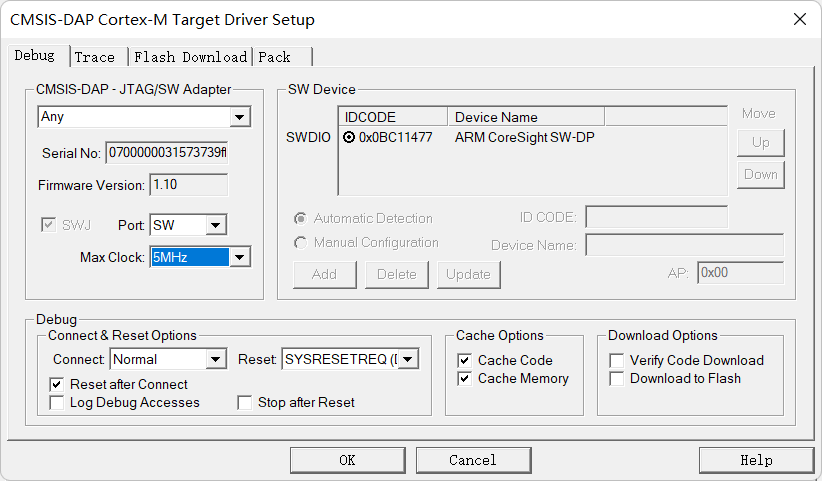Click the Device Name column header
The width and height of the screenshot is (822, 481).
click(x=526, y=117)
